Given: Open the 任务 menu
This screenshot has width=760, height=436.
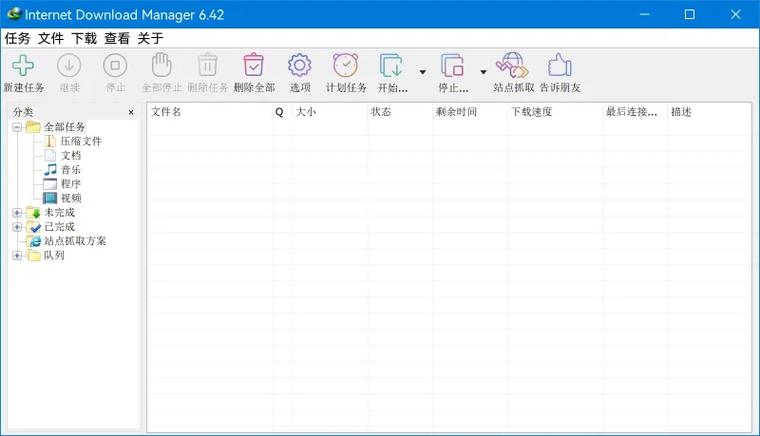Looking at the screenshot, I should [17, 38].
